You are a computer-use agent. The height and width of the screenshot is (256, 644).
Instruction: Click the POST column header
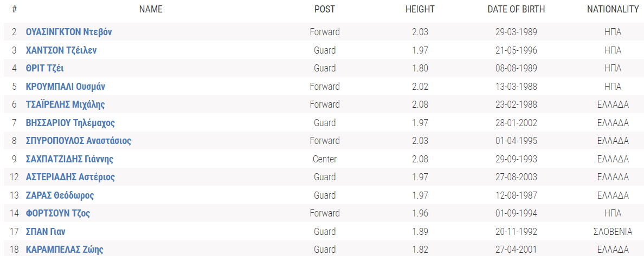(x=325, y=9)
